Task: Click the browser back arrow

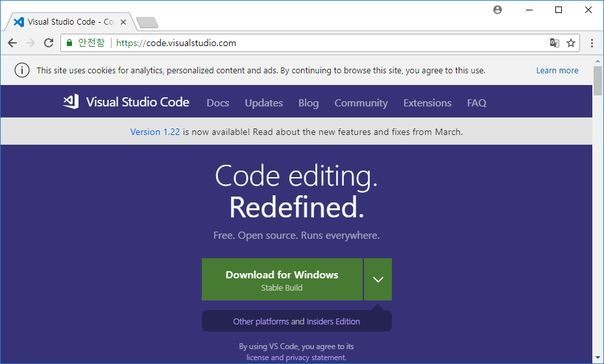Action: pos(12,43)
